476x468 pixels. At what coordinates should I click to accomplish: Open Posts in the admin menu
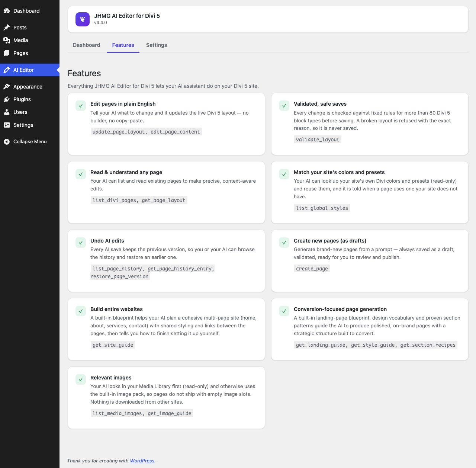tap(30, 28)
